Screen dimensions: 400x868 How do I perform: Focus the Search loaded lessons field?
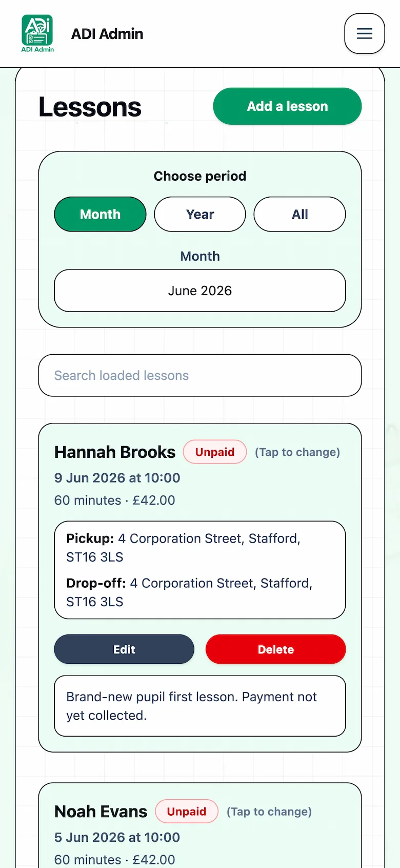[200, 375]
